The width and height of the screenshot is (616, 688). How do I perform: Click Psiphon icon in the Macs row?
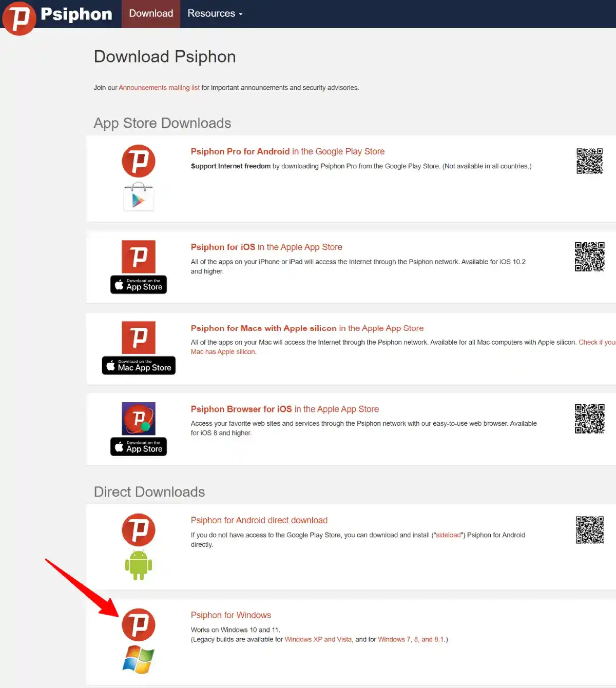[x=139, y=338]
